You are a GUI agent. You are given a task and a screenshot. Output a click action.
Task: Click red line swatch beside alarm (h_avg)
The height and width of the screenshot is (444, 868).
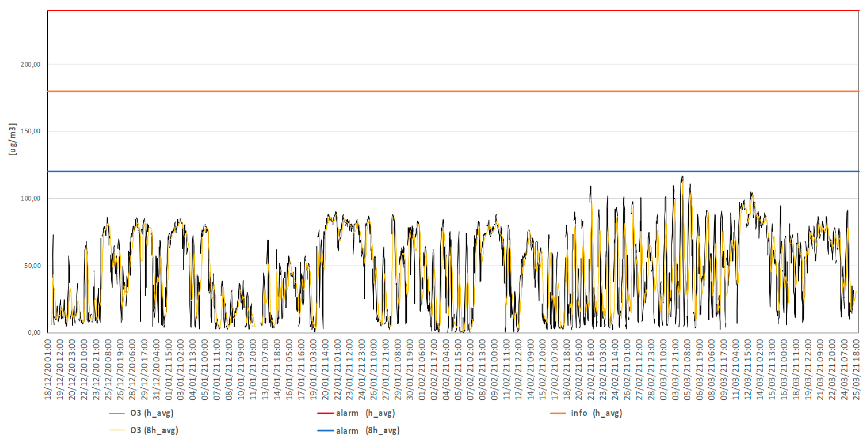[x=325, y=413]
